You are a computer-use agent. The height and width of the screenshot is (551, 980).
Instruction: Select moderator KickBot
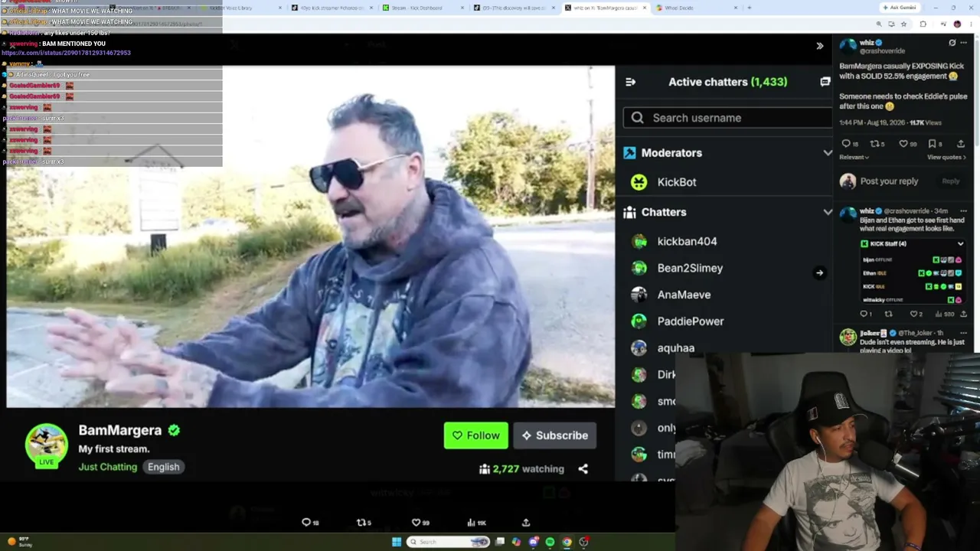[x=676, y=182]
